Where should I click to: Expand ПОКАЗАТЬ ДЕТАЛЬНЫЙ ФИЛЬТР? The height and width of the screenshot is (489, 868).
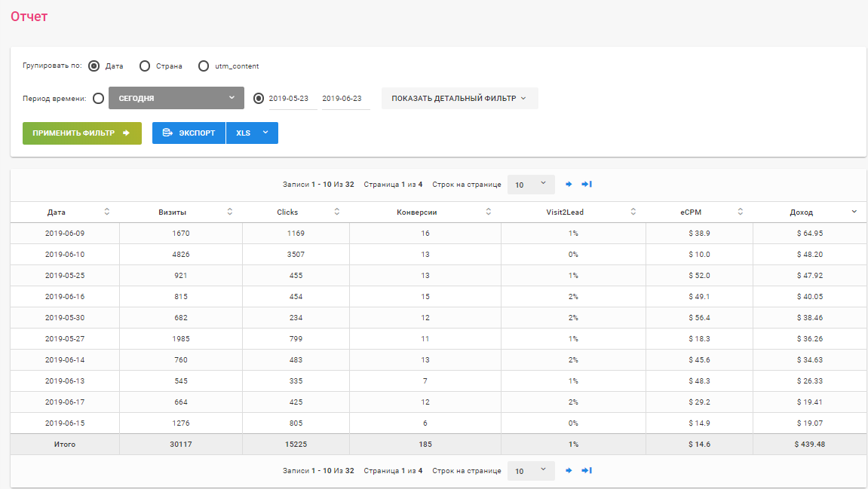coord(459,99)
